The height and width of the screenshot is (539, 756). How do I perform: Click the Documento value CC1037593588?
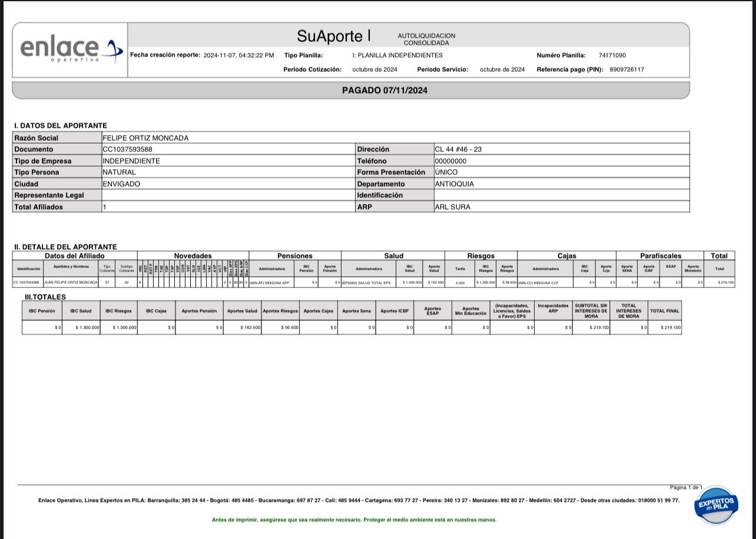[127, 150]
